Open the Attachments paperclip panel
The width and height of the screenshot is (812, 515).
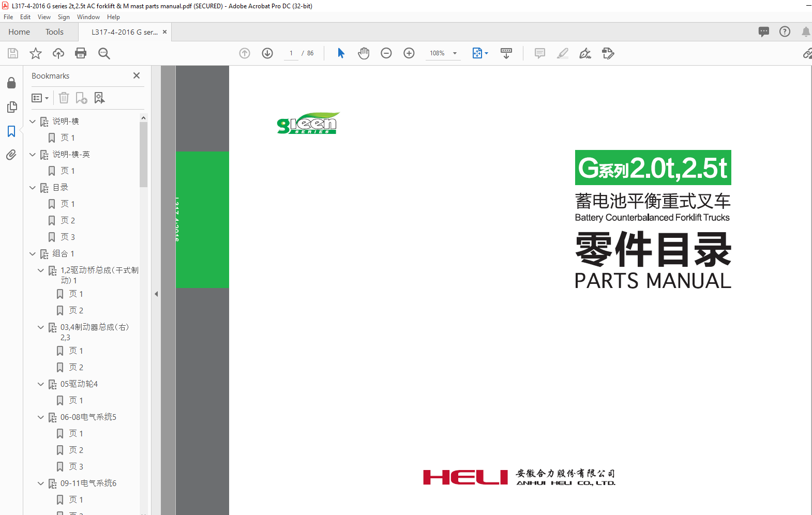click(x=11, y=155)
